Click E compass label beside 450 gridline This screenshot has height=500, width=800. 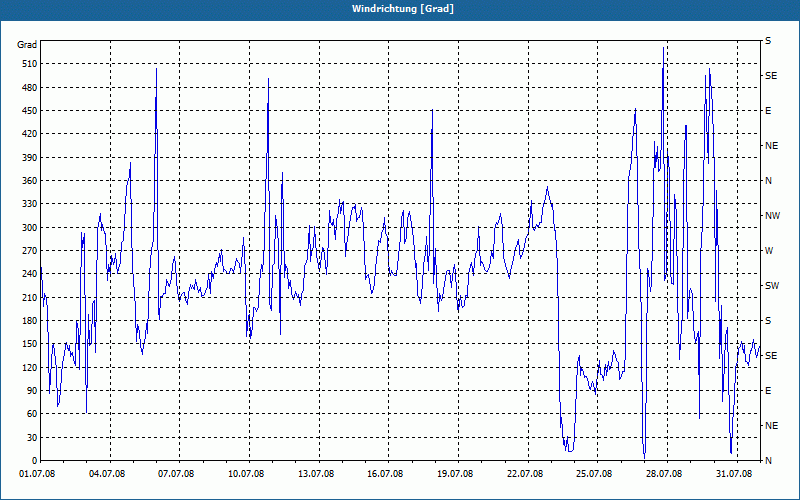pyautogui.click(x=768, y=111)
